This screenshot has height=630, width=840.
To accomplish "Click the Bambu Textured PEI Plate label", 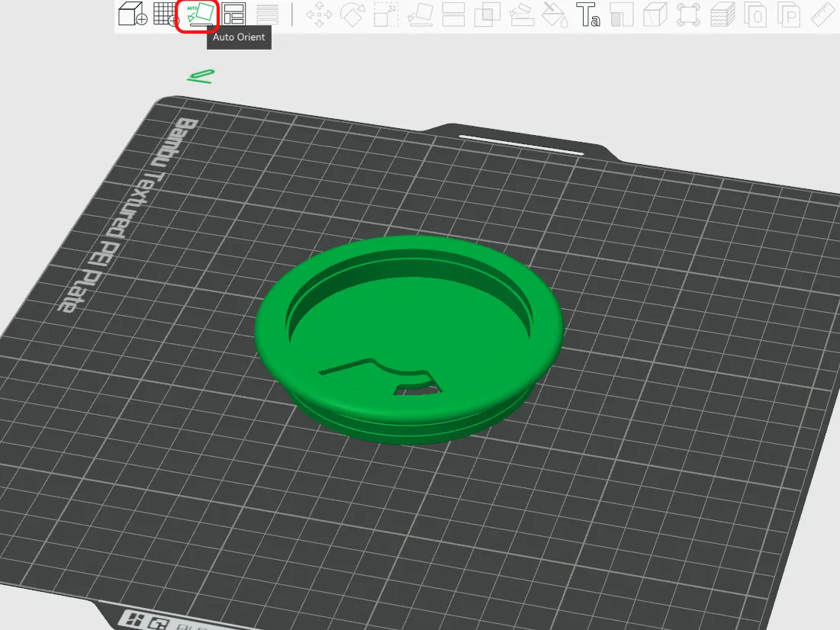I will [x=128, y=215].
